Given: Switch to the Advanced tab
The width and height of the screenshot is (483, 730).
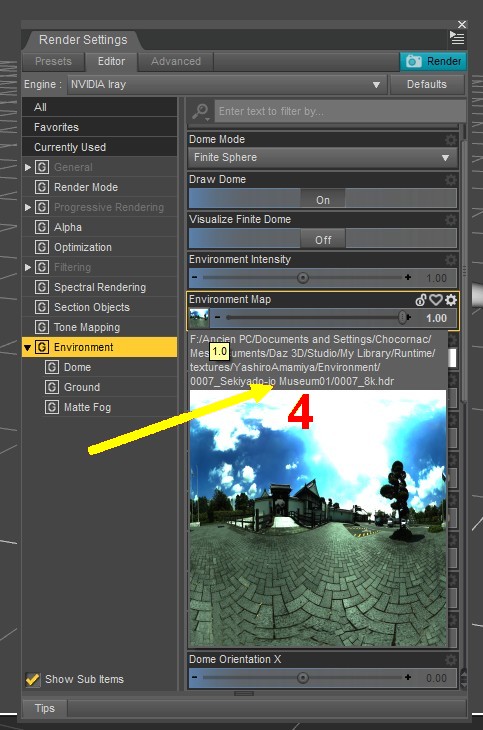Looking at the screenshot, I should (x=176, y=61).
